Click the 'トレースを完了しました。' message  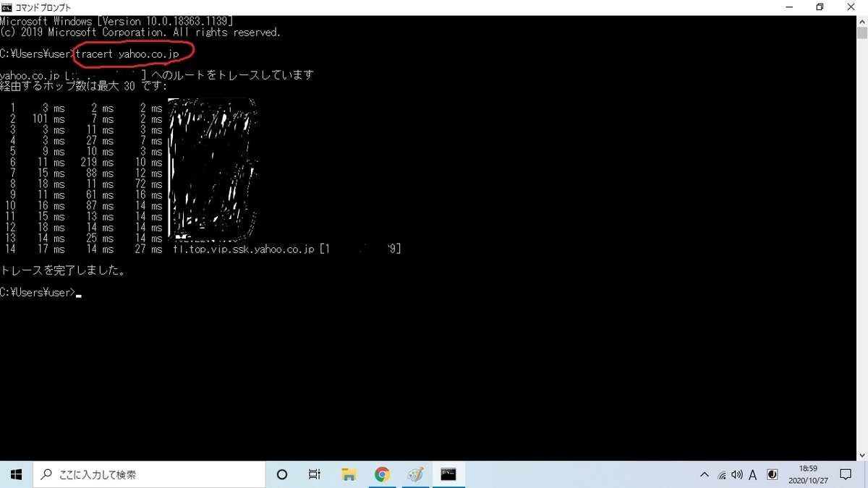coord(63,271)
